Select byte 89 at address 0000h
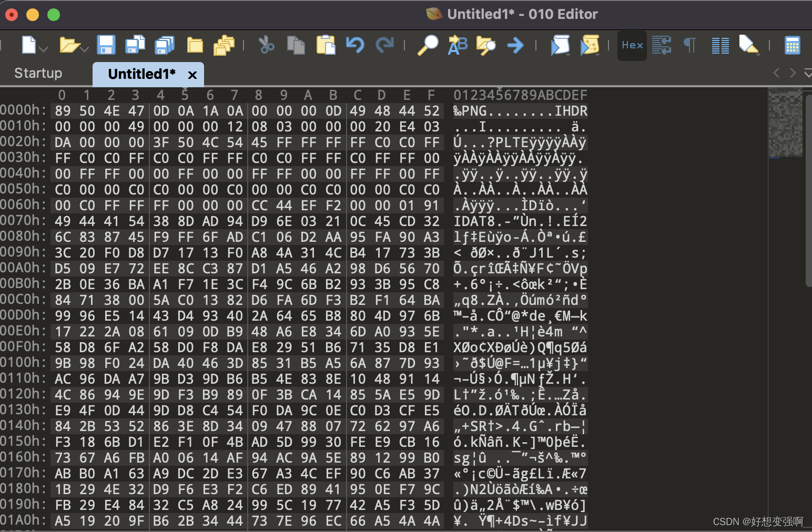The height and width of the screenshot is (532, 812). (63, 111)
